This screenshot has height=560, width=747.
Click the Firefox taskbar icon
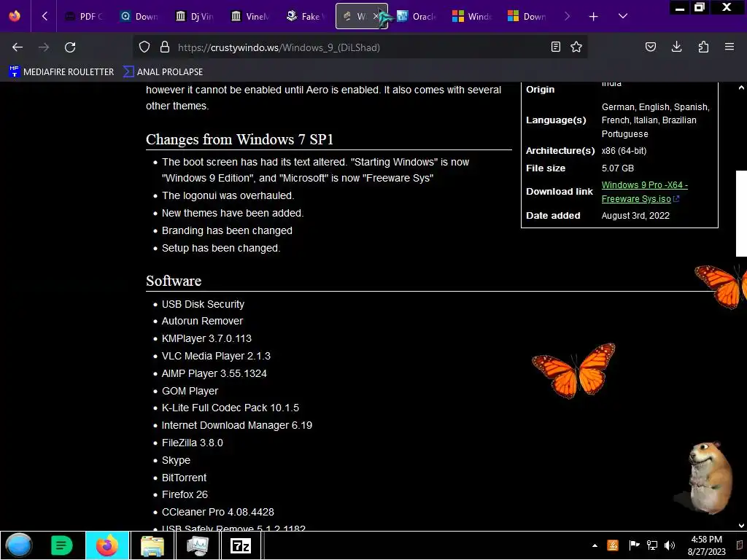[107, 545]
